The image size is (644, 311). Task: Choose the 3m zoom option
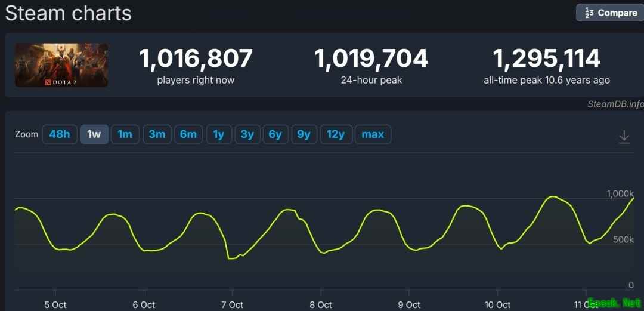(x=157, y=134)
